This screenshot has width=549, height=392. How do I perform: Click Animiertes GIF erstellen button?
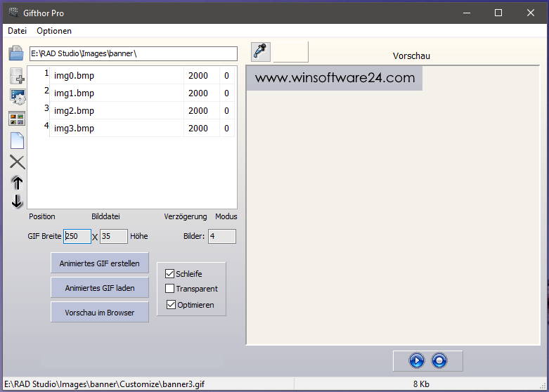click(100, 263)
